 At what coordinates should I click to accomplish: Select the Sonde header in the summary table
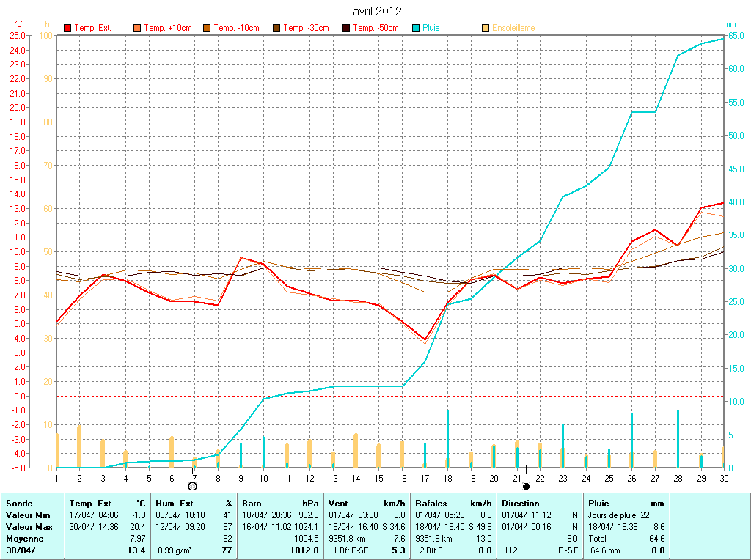(x=18, y=504)
